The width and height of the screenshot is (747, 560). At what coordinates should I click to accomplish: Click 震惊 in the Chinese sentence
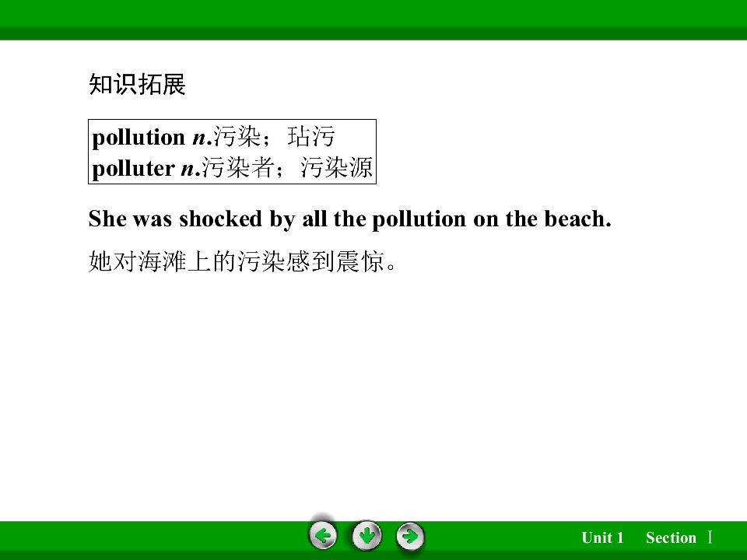point(360,261)
